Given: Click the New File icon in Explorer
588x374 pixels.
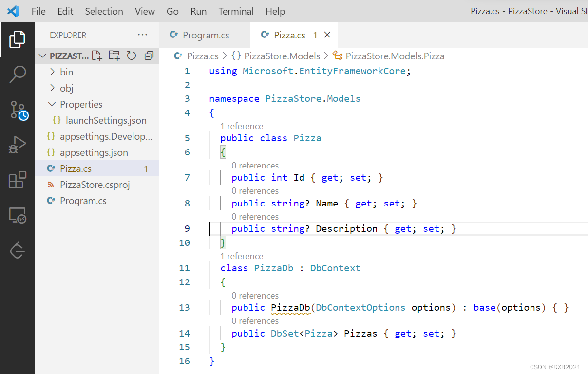Looking at the screenshot, I should click(97, 56).
